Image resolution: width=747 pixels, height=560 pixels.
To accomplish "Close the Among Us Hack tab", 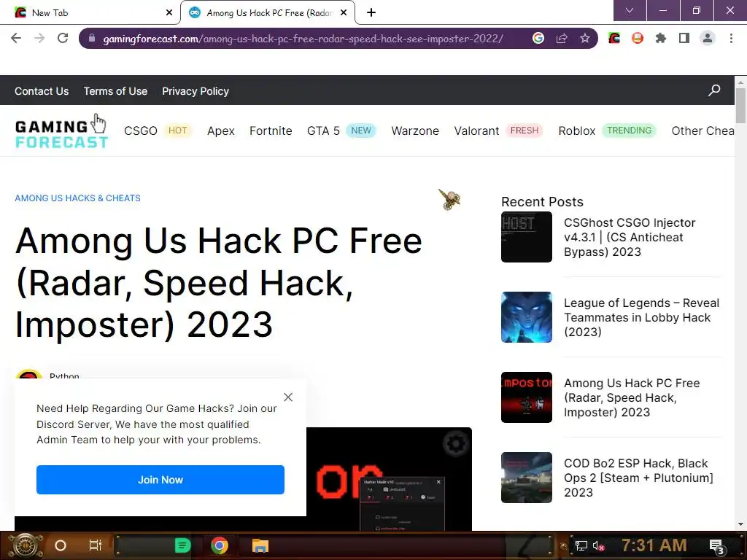I will click(x=344, y=12).
